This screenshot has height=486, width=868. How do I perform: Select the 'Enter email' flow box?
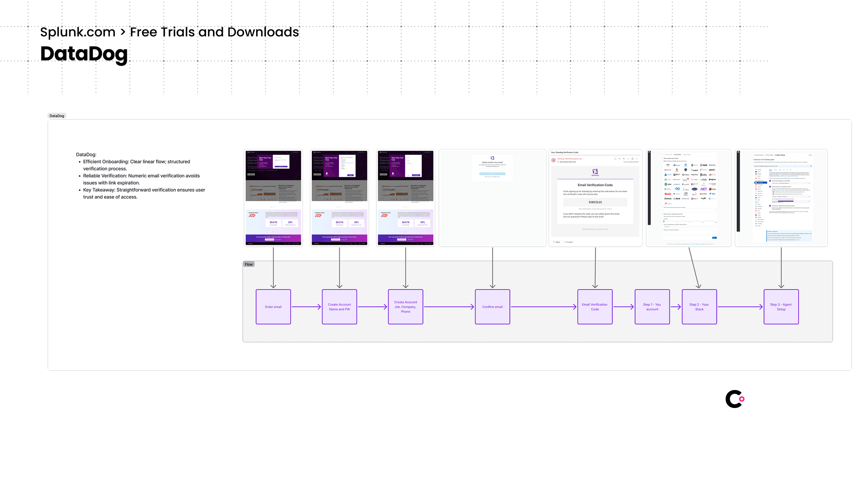[x=273, y=307]
